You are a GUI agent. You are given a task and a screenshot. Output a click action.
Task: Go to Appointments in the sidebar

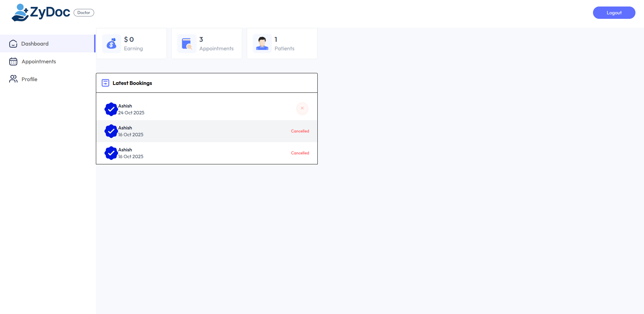tap(39, 62)
